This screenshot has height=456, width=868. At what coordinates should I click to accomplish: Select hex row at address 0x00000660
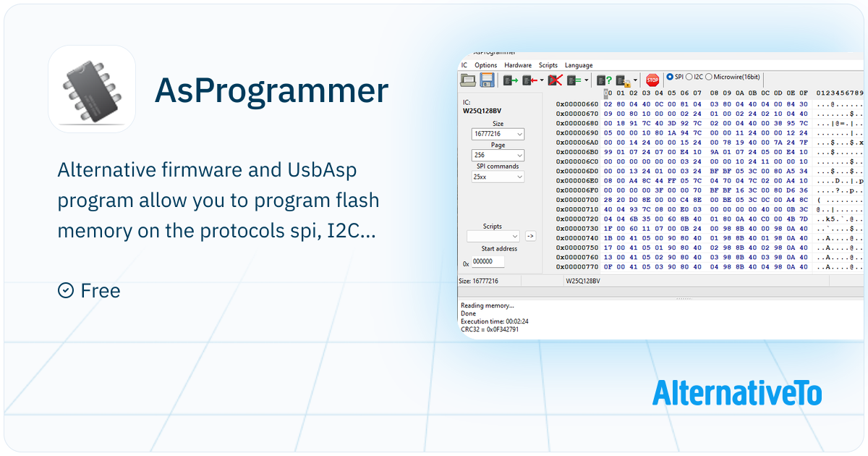(x=710, y=104)
